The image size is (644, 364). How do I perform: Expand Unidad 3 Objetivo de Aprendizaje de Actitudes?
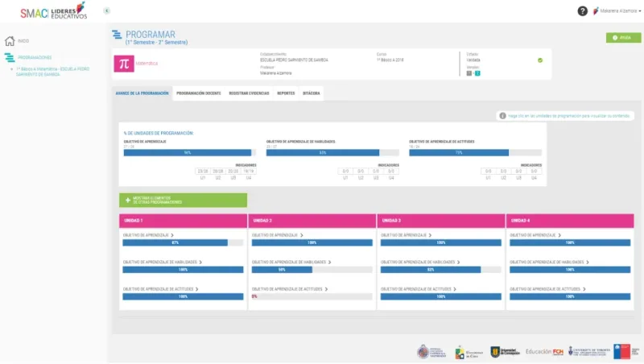[x=455, y=289]
